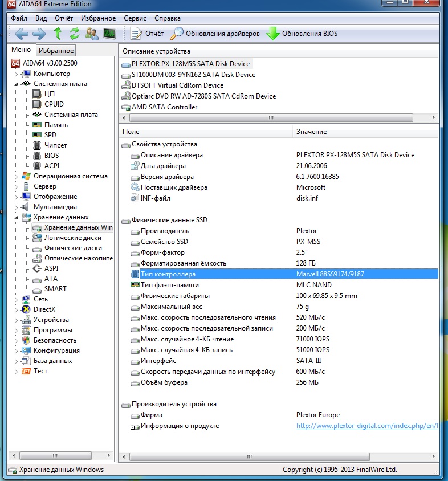Collapse the Хранение данных tree node

(x=17, y=217)
